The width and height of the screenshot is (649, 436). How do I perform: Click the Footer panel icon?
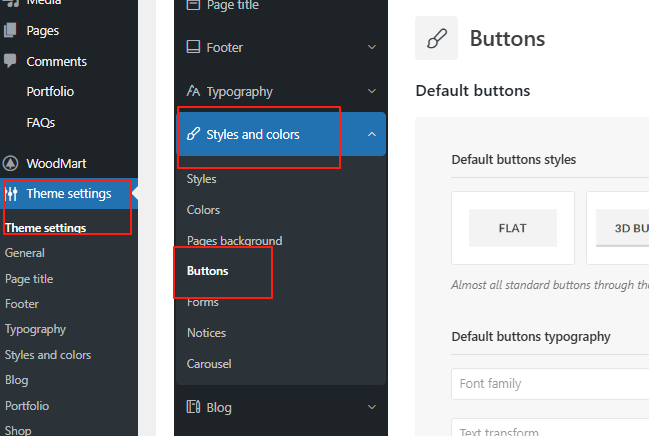click(194, 47)
